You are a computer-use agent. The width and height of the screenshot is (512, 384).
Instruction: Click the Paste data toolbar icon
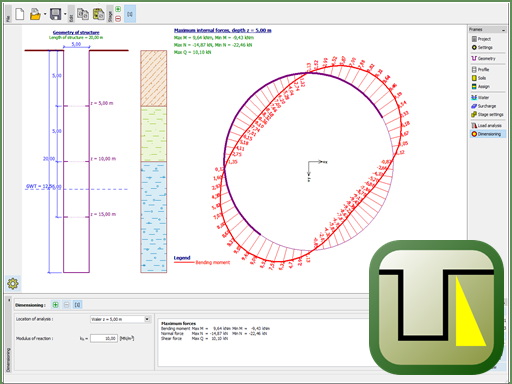(98, 14)
